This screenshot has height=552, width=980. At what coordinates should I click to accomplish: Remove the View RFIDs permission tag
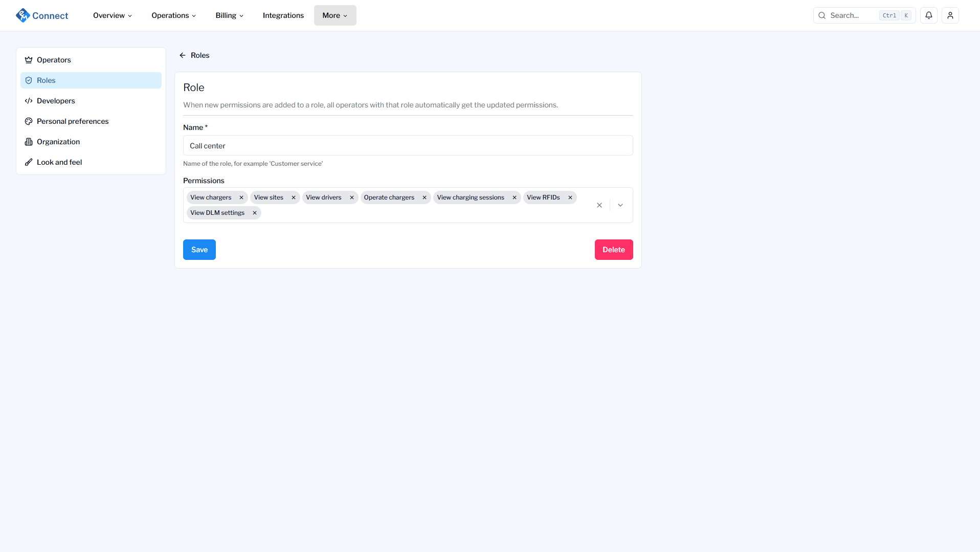tap(570, 197)
